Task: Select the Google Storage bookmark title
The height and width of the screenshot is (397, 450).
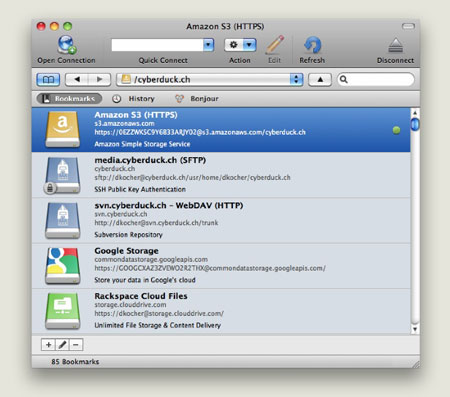Action: click(126, 251)
